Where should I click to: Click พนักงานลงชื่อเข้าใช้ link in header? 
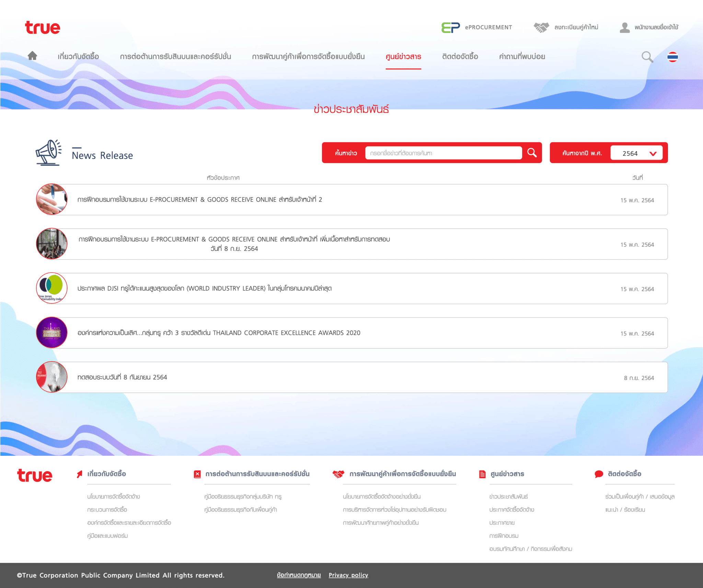tap(656, 27)
